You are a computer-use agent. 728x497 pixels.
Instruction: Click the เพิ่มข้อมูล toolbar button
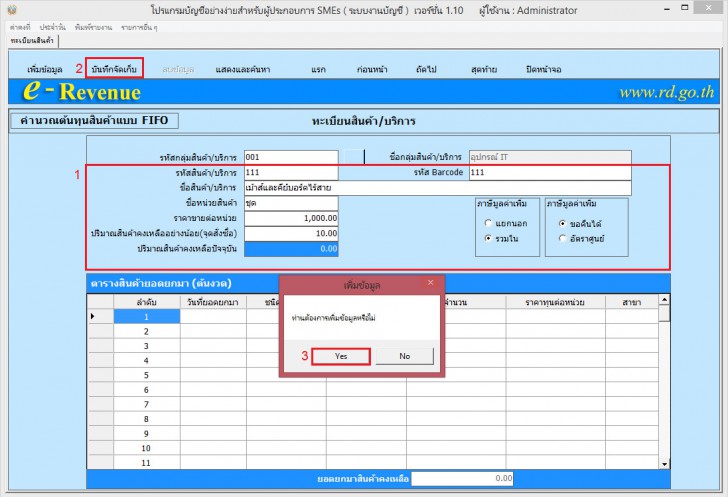45,69
